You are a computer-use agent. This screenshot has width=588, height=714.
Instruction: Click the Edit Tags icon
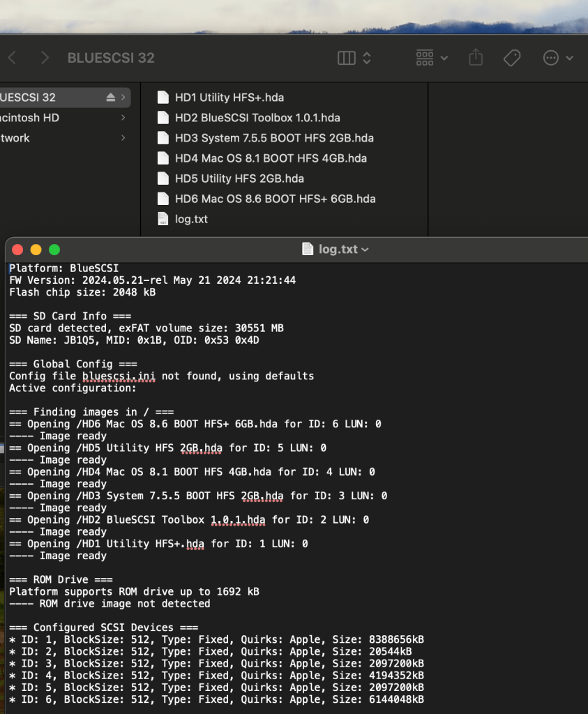tap(512, 58)
